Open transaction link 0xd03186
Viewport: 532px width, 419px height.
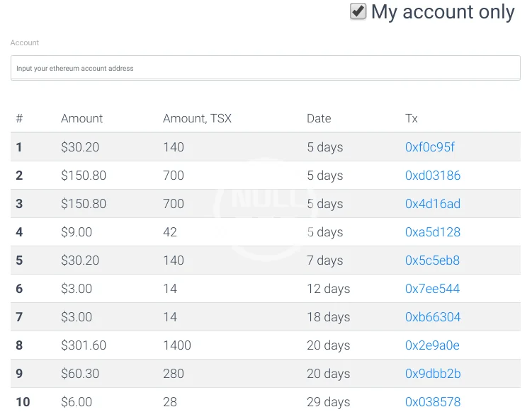click(x=432, y=176)
